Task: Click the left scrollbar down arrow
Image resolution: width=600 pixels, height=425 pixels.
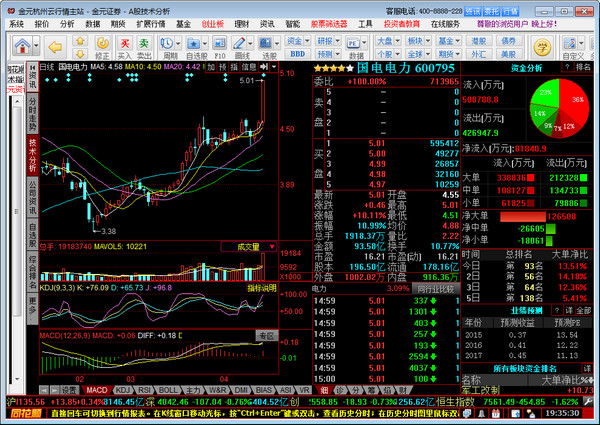Action: pos(17,379)
